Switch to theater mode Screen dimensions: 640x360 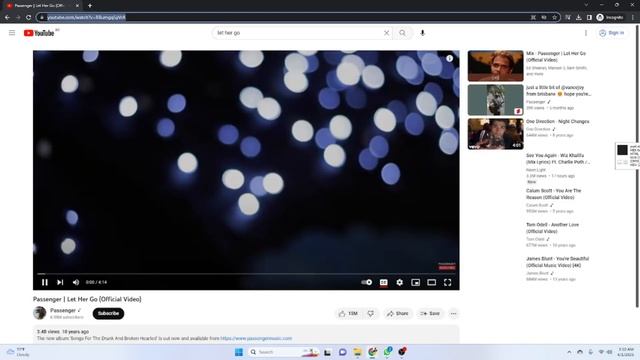[x=431, y=282]
